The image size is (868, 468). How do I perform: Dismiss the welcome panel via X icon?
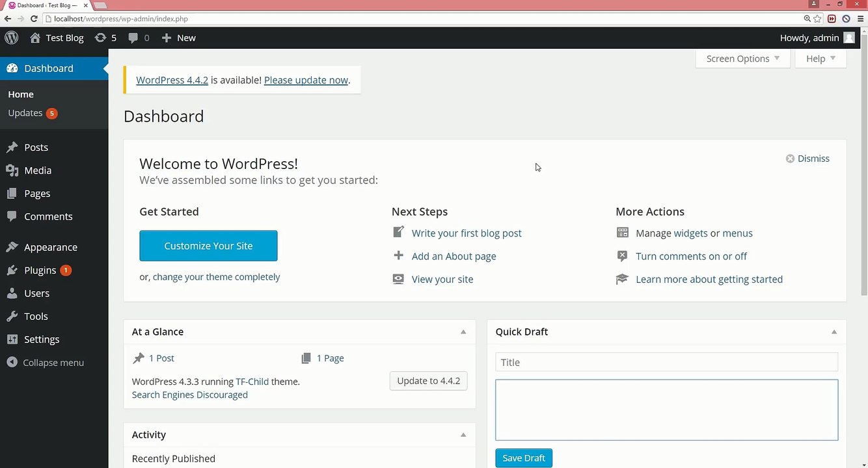(x=790, y=159)
